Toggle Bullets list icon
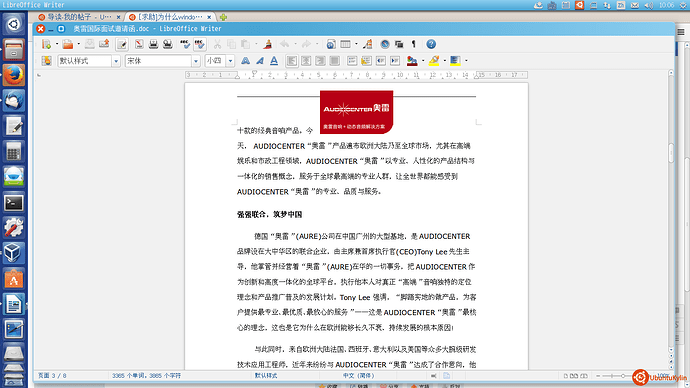The width and height of the screenshot is (690, 388). click(366, 61)
